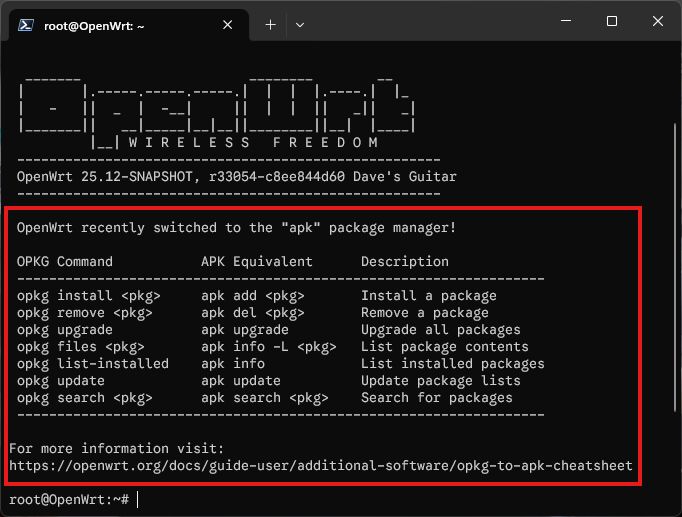Screen dimensions: 682x517
Task: Expand the new tab profile dropdown chevron
Action: [x=300, y=25]
